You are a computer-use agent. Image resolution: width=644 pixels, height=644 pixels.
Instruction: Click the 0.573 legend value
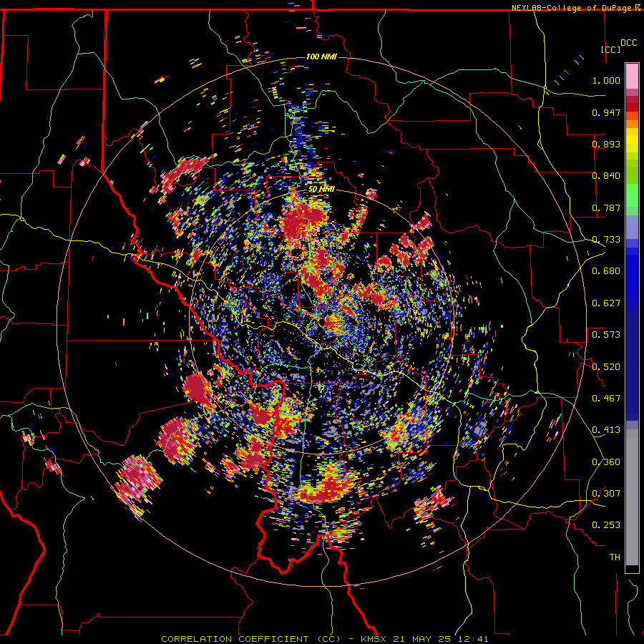click(x=606, y=335)
